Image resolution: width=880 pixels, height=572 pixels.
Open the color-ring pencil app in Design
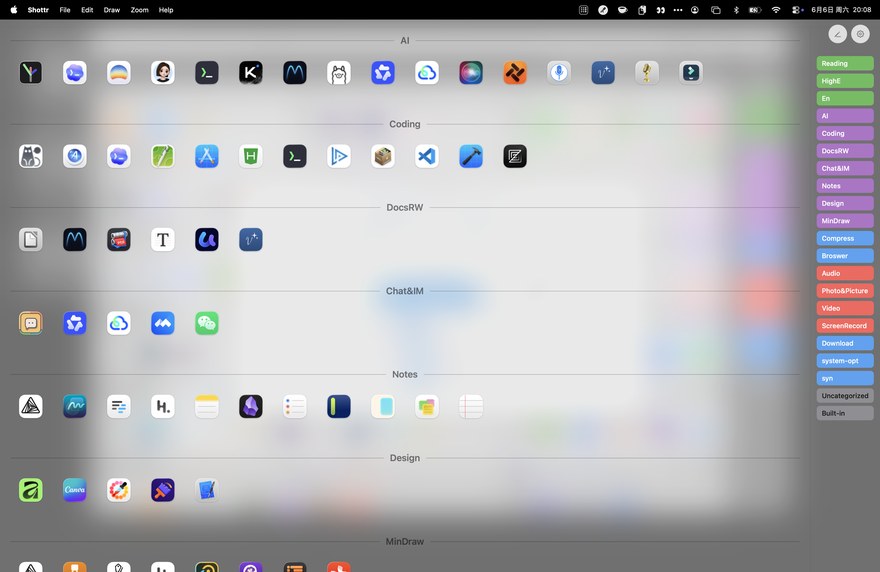pos(118,490)
